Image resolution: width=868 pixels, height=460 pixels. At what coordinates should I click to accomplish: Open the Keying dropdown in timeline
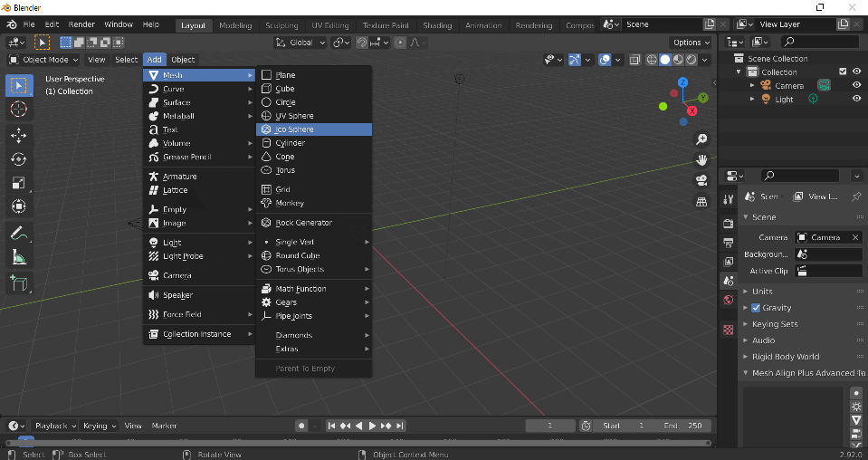click(x=99, y=426)
